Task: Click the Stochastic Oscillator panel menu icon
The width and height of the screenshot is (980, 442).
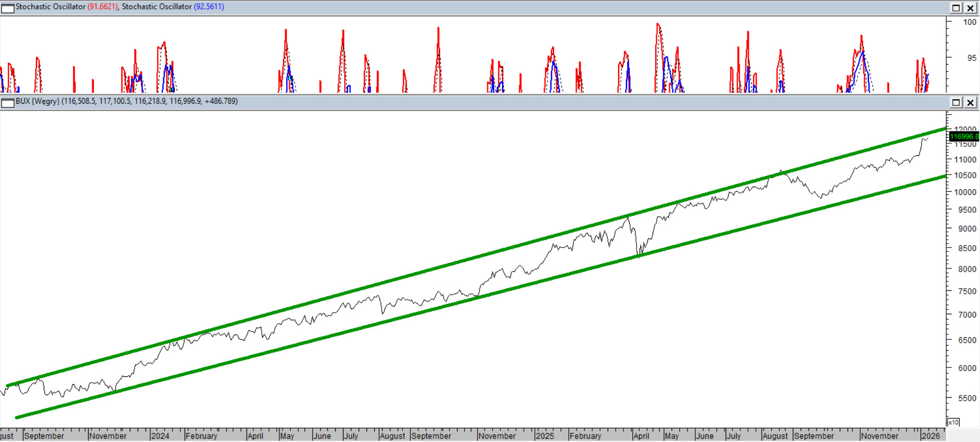Action: pos(7,8)
